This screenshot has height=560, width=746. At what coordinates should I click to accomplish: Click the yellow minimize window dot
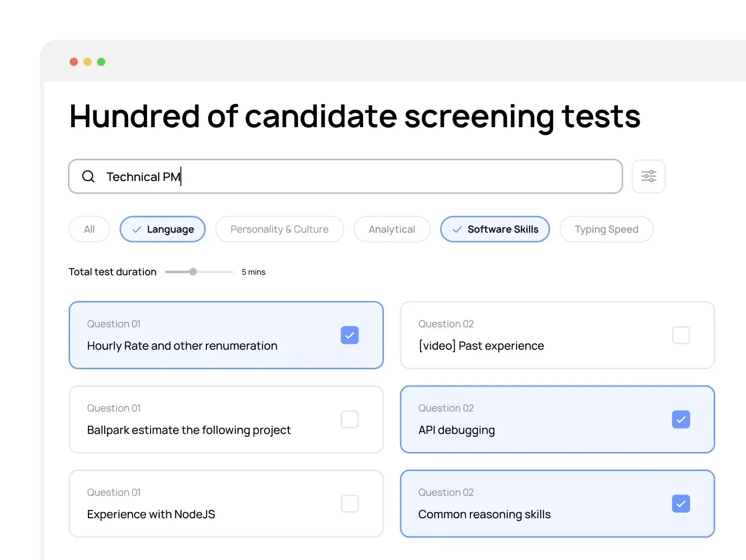[87, 62]
